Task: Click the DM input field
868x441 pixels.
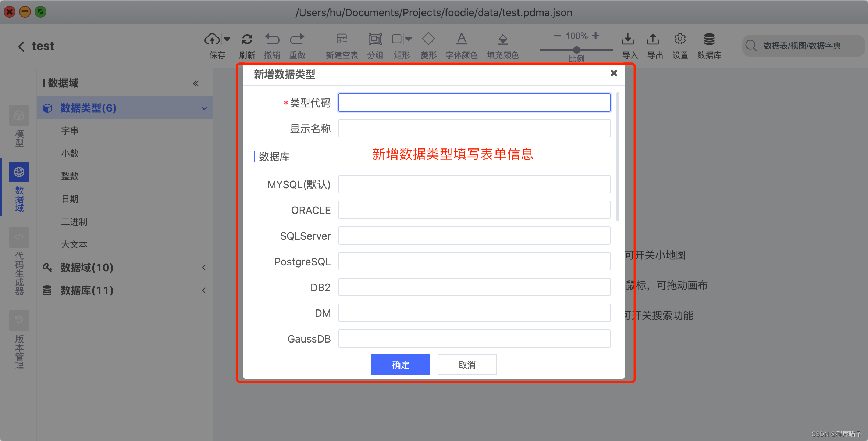Action: click(x=474, y=313)
